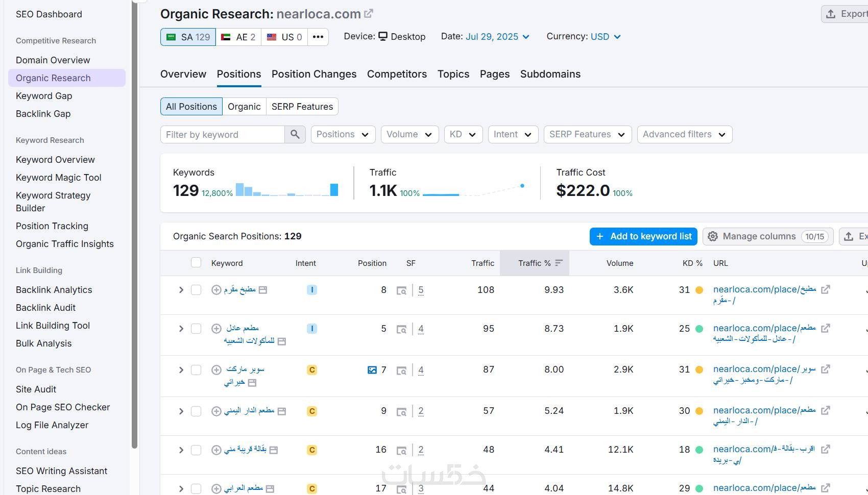View SERP snapshot icon for position 5 row
This screenshot has width=868, height=495.
pos(402,329)
